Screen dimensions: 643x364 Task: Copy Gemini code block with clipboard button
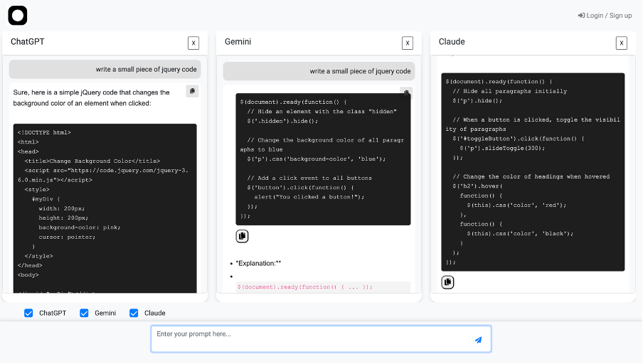pyautogui.click(x=242, y=236)
